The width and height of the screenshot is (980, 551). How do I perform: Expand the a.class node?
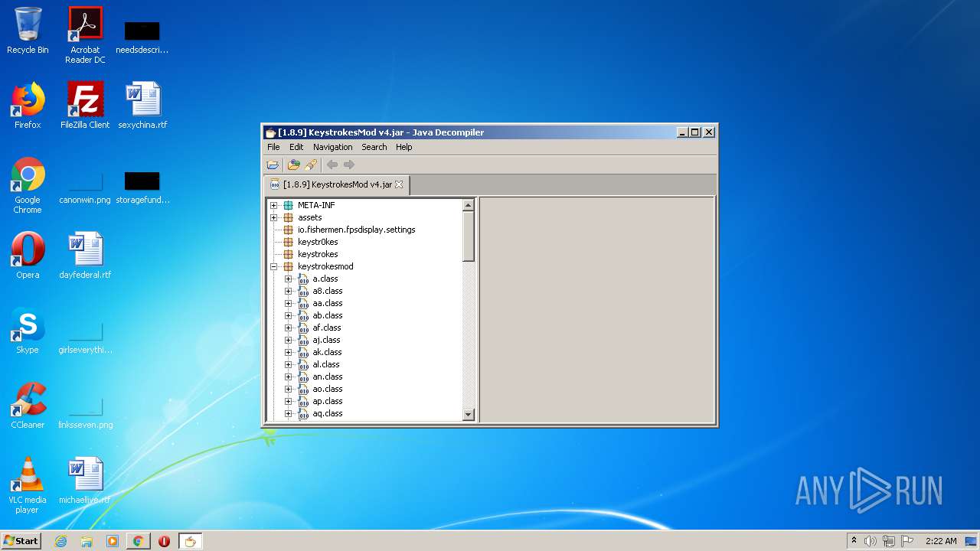pyautogui.click(x=289, y=279)
